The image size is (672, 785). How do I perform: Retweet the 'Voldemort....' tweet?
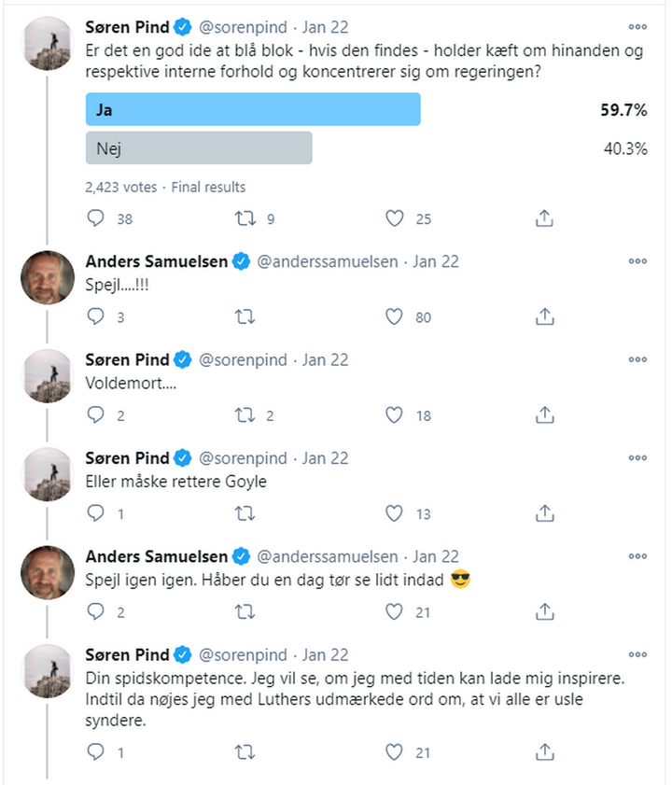coord(245,415)
